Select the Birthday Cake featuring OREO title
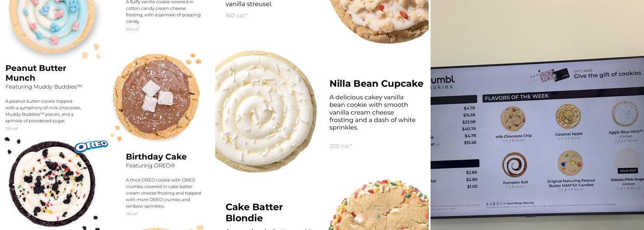The height and width of the screenshot is (230, 644). pos(156,156)
